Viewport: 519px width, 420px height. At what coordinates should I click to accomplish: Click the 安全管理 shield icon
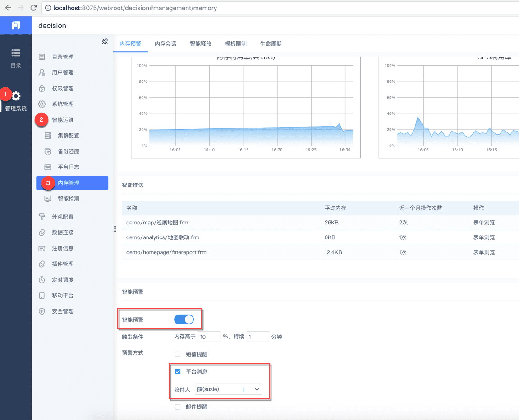[x=42, y=311]
